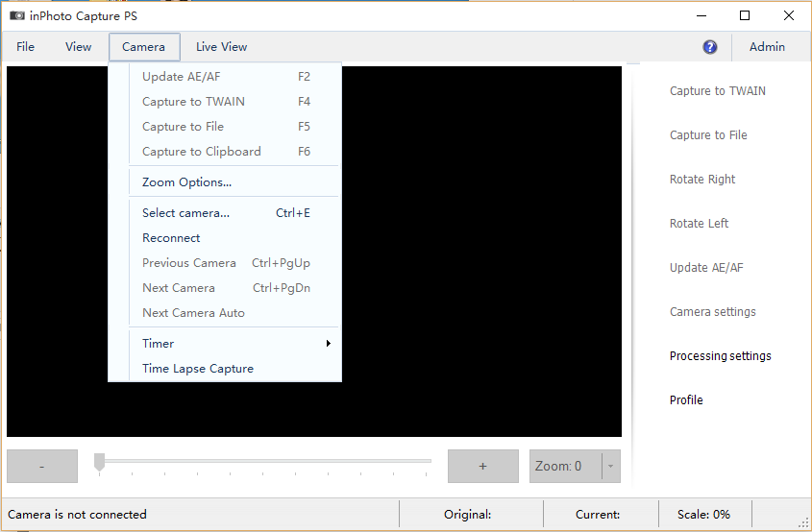812x532 pixels.
Task: Open the Zoom: 0 dropdown arrow
Action: 611,467
